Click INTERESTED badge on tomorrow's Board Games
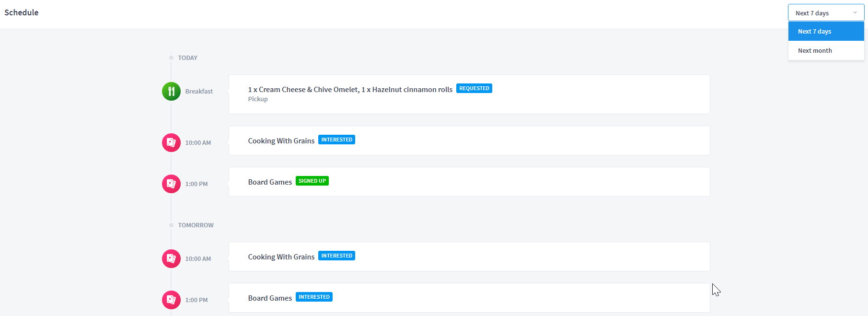Screen dimensions: 868x316 coord(314,297)
